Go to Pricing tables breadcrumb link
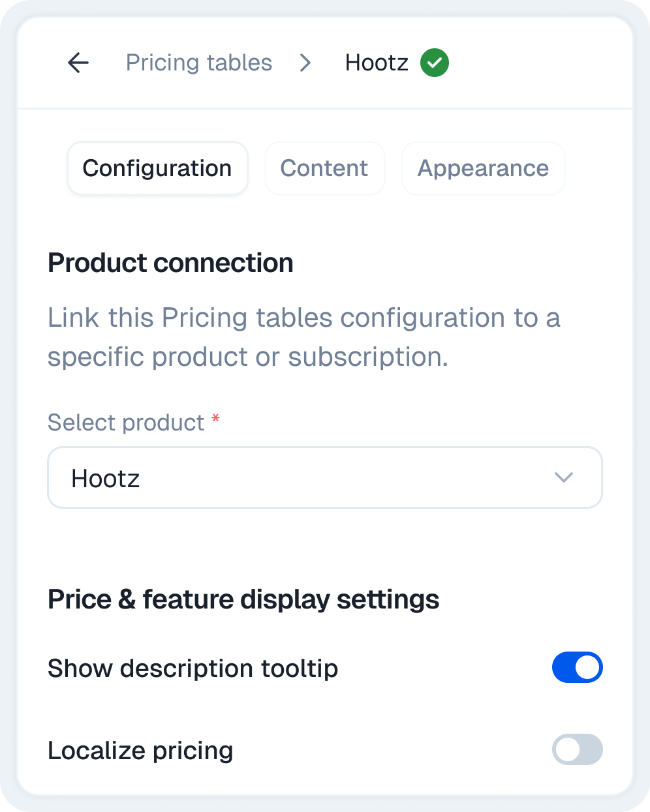Image resolution: width=650 pixels, height=812 pixels. (199, 63)
